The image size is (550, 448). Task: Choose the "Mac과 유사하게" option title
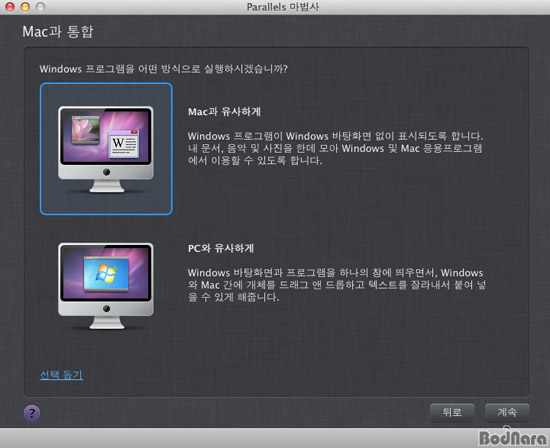click(x=224, y=112)
